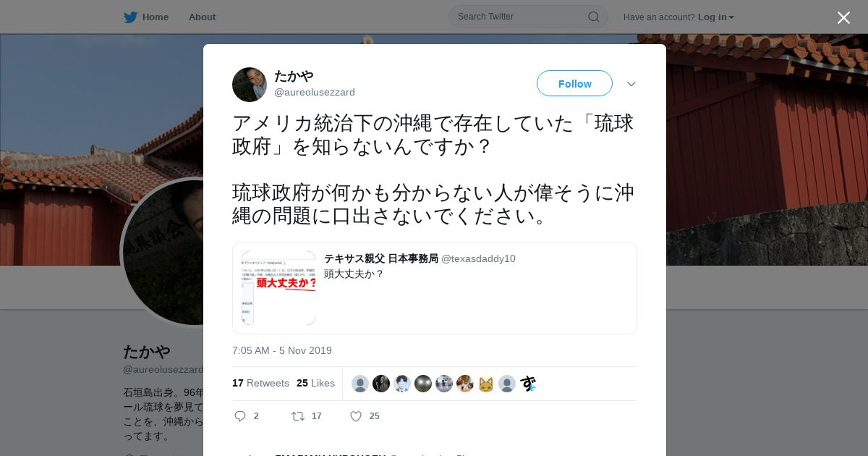Open the tweet options chevron dropdown
Image resolution: width=868 pixels, height=456 pixels.
coord(631,84)
